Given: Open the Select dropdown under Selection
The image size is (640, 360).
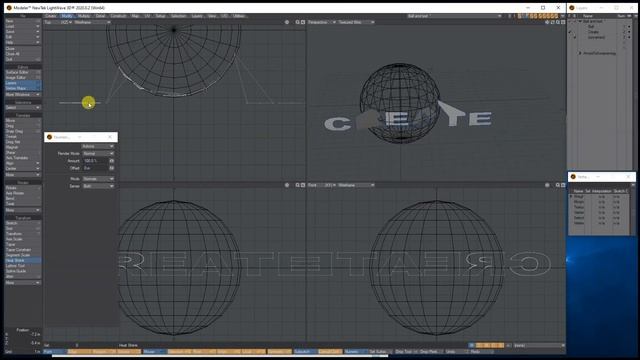Looking at the screenshot, I should tap(23, 107).
